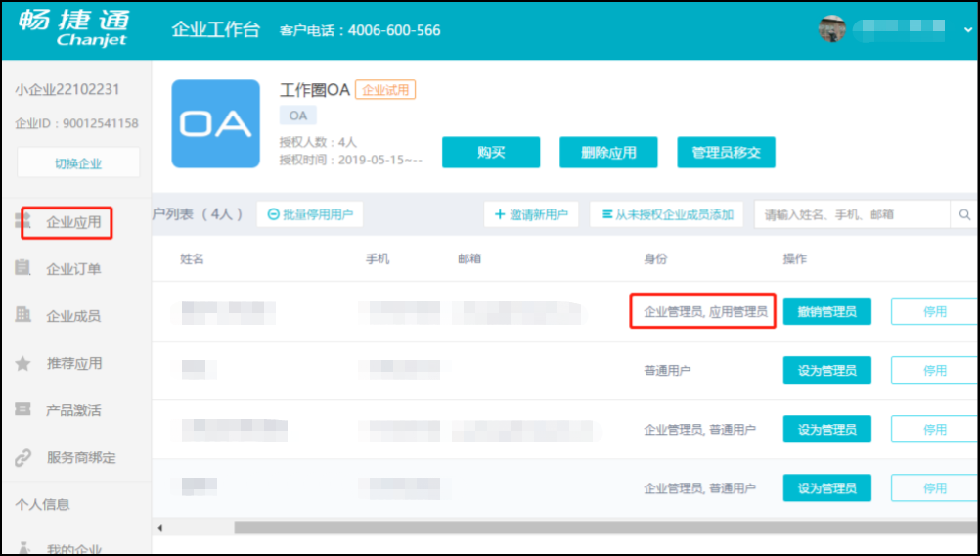Click the 邮箱 column header
This screenshot has height=556, width=980.
coord(469,259)
